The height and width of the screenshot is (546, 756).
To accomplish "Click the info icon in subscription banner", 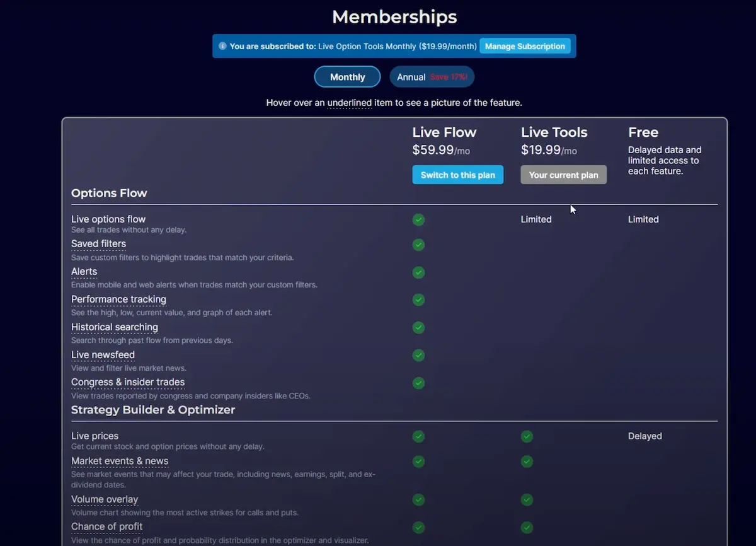I will [x=222, y=46].
